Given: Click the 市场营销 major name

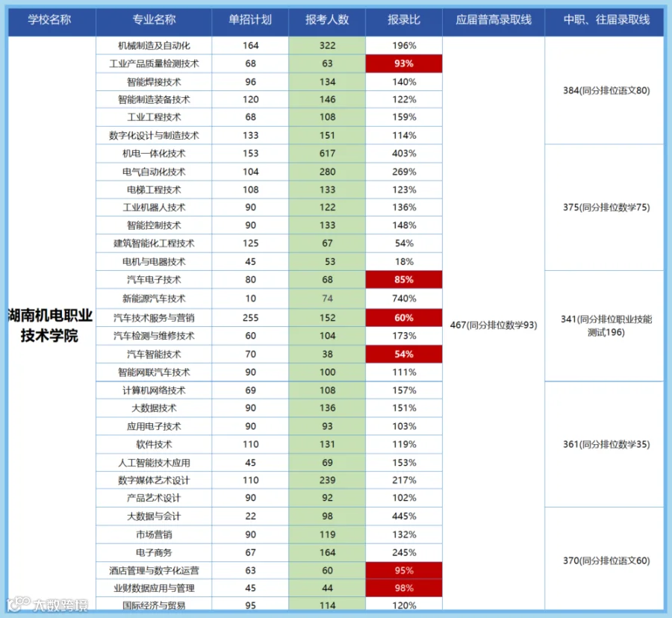Looking at the screenshot, I should pyautogui.click(x=154, y=534).
